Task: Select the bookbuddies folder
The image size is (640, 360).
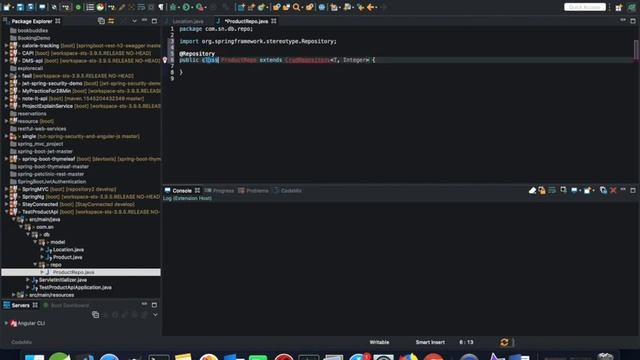Action: click(x=33, y=30)
